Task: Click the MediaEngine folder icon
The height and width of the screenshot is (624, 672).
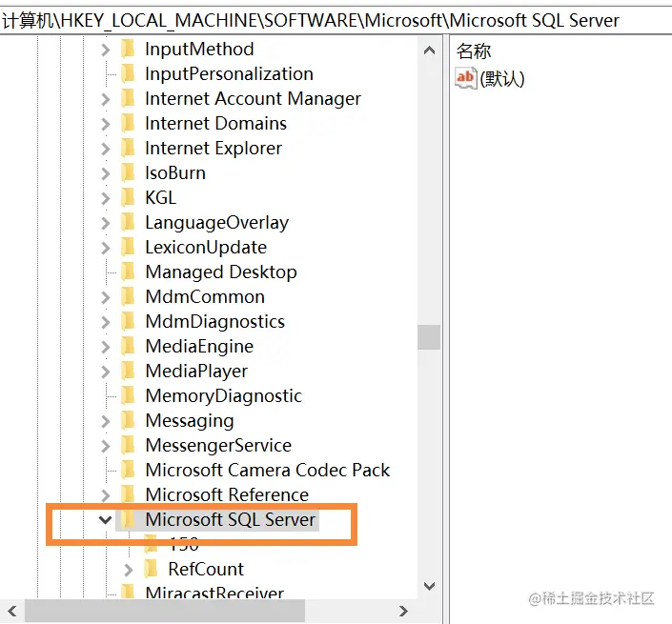Action: 128,346
